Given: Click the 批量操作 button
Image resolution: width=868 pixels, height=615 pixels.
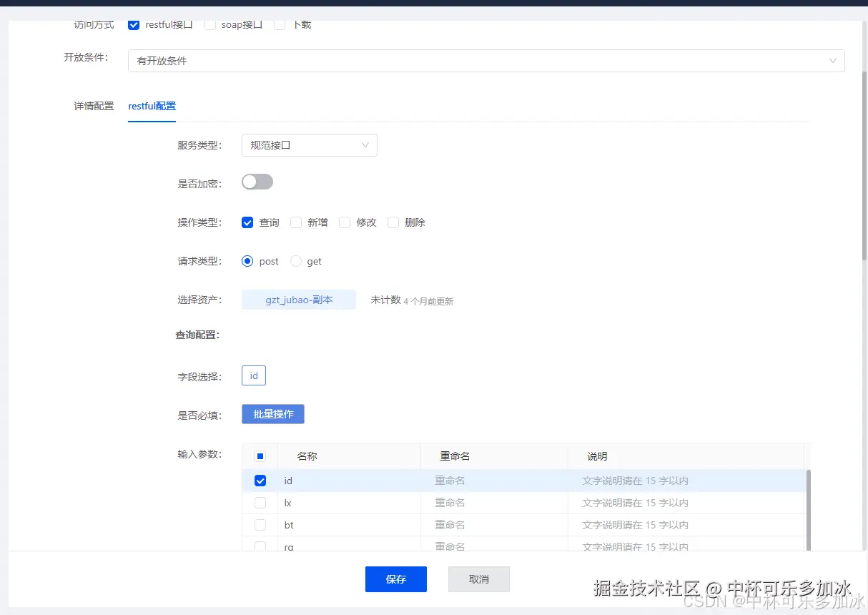Looking at the screenshot, I should 273,414.
